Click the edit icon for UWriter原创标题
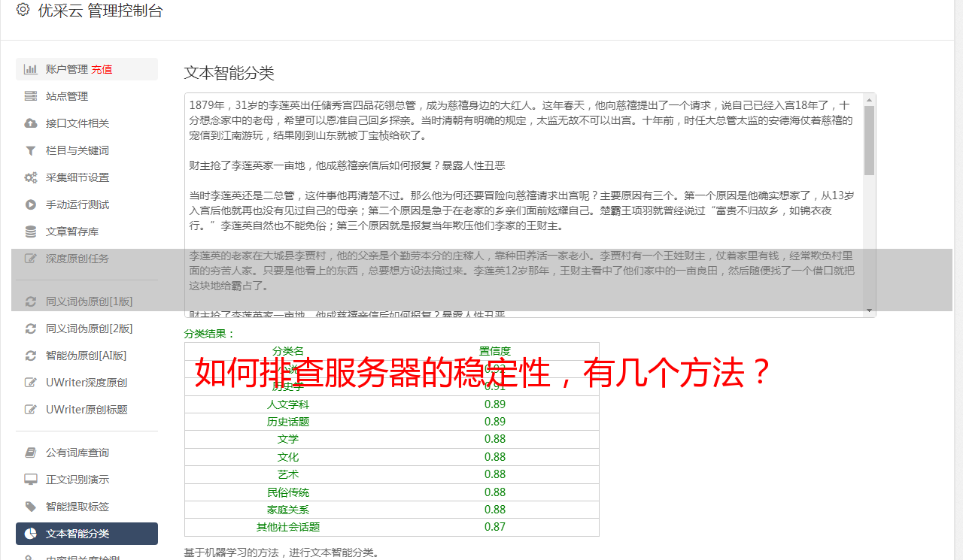 (31, 410)
